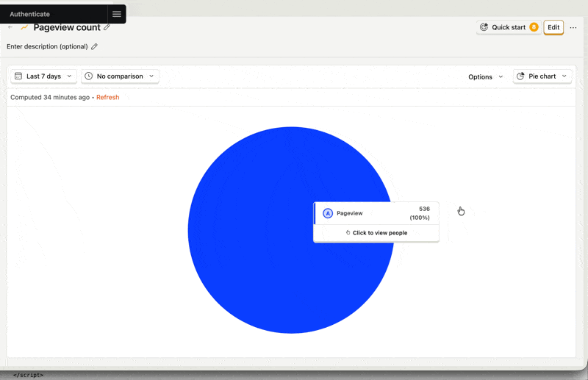
Task: Click Pageview label in tooltip
Action: click(350, 213)
